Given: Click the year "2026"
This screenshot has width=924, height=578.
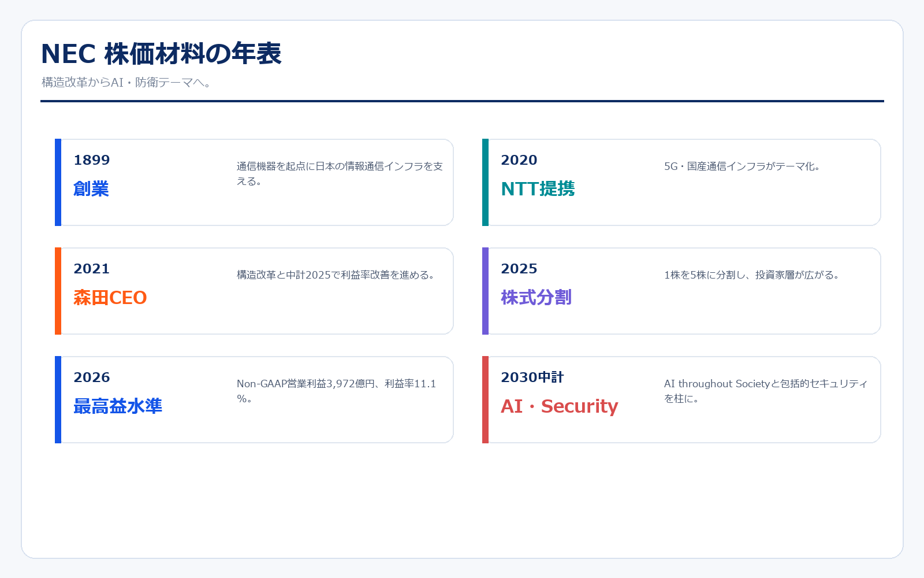Looking at the screenshot, I should [92, 377].
